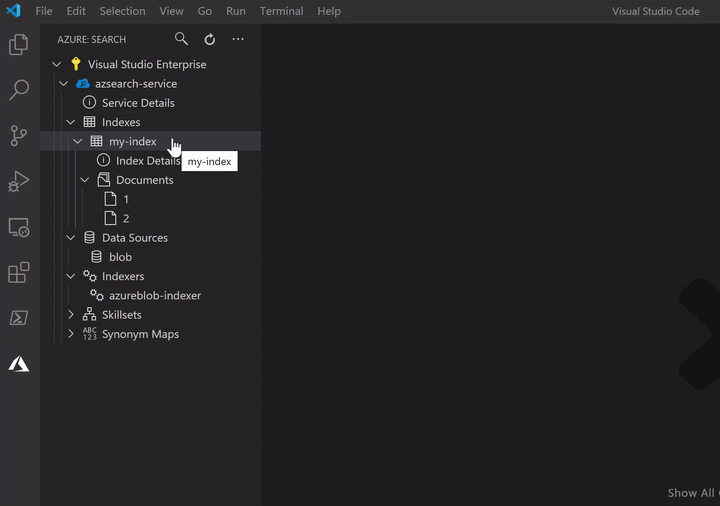The width and height of the screenshot is (720, 506).
Task: Collapse the azsearch-service node
Action: [x=64, y=84]
